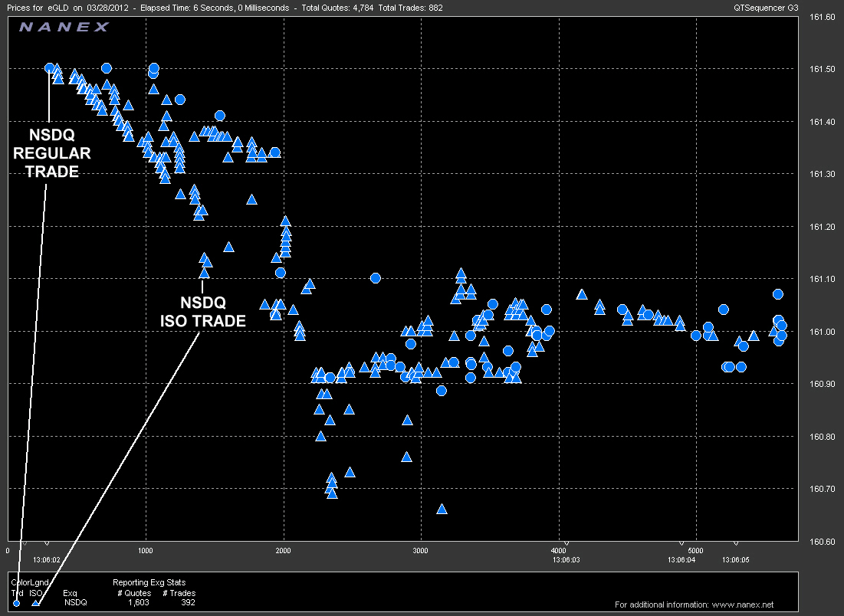Click the 5000 sequence axis label
844x616 pixels.
[695, 550]
